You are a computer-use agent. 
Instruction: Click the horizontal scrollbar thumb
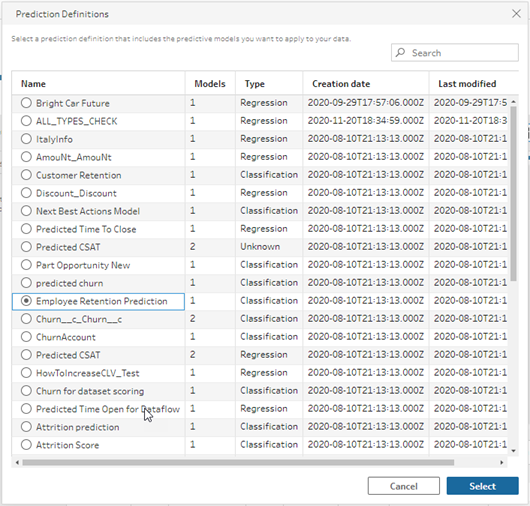click(238, 462)
